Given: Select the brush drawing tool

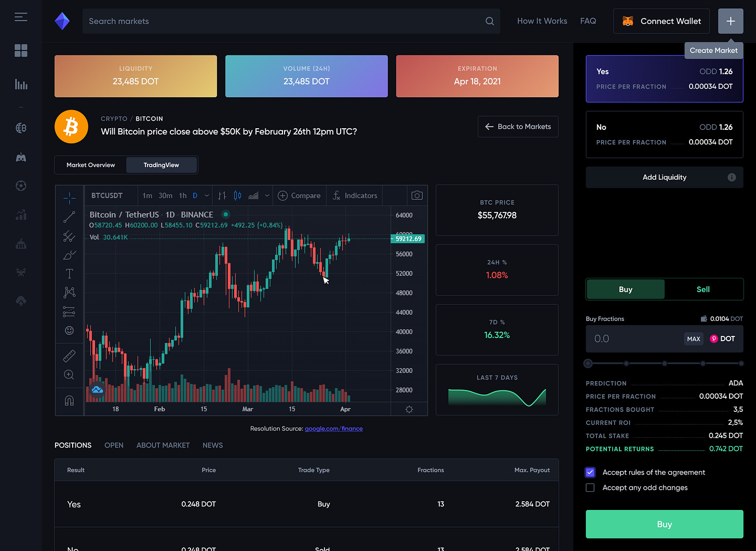Looking at the screenshot, I should click(69, 255).
